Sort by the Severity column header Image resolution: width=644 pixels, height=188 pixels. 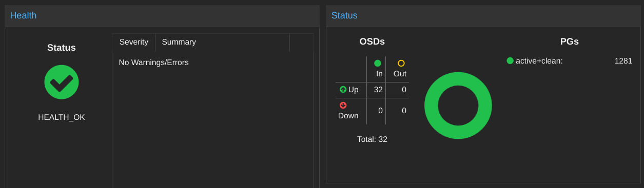point(134,43)
